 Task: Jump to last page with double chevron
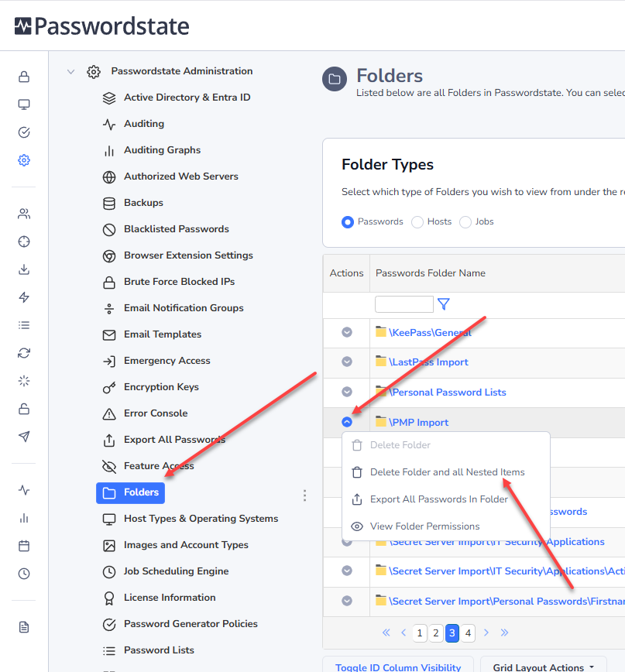pos(504,633)
